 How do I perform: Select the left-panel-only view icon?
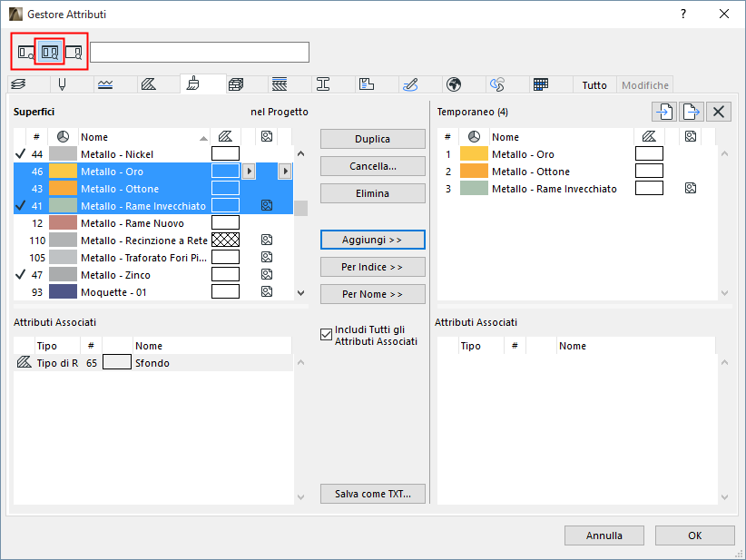25,52
